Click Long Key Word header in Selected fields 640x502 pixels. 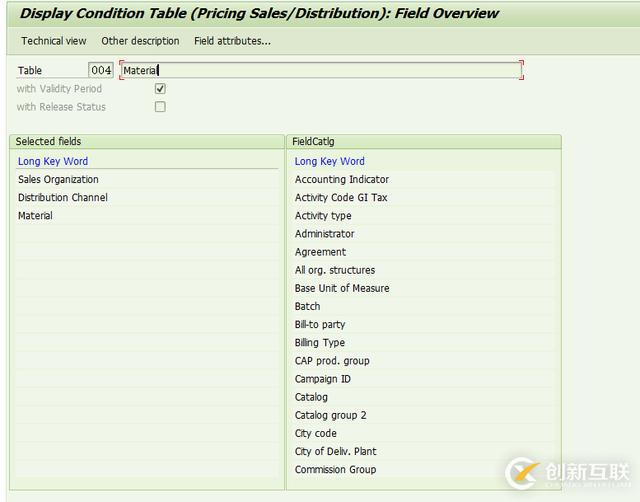pos(53,161)
